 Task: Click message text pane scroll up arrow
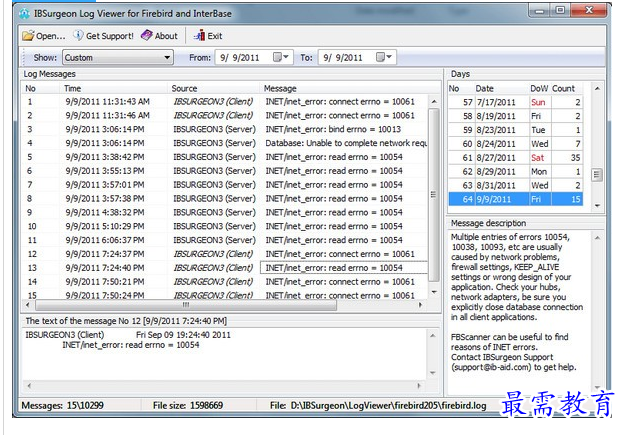click(433, 336)
